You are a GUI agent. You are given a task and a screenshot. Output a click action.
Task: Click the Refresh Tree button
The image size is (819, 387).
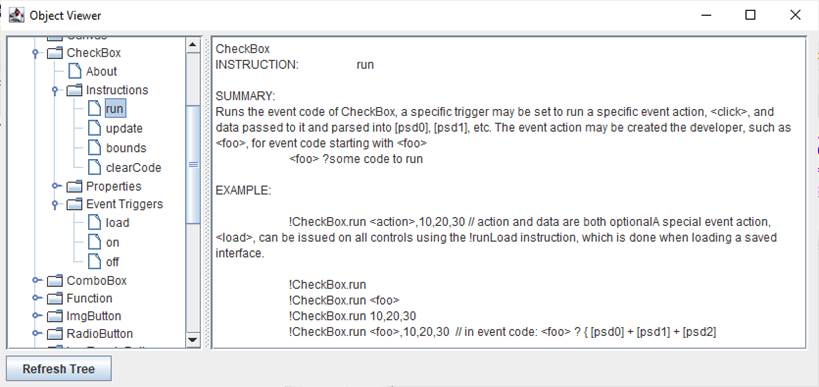click(x=58, y=369)
